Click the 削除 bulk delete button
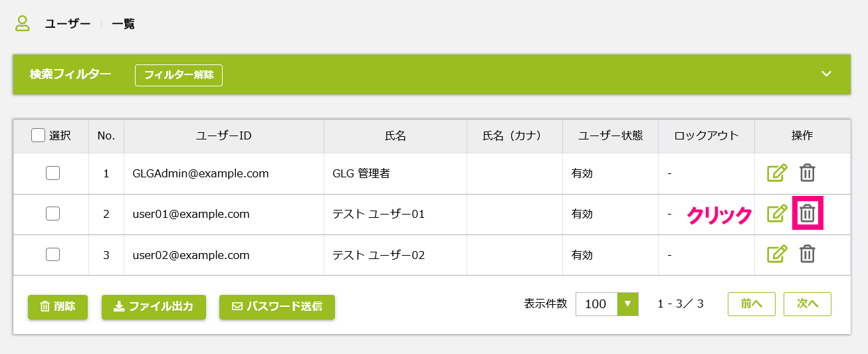Viewport: 868px width, 354px height. [58, 307]
